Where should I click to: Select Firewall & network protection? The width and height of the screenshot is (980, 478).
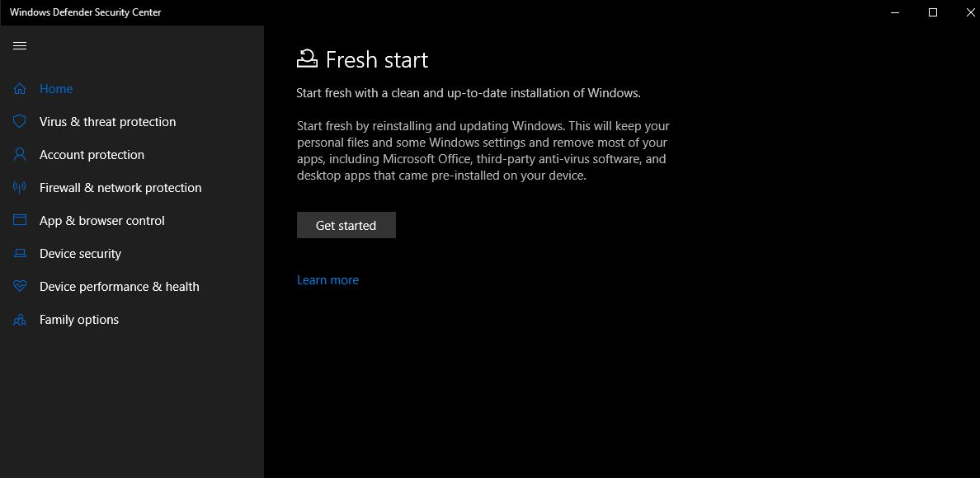coord(120,188)
